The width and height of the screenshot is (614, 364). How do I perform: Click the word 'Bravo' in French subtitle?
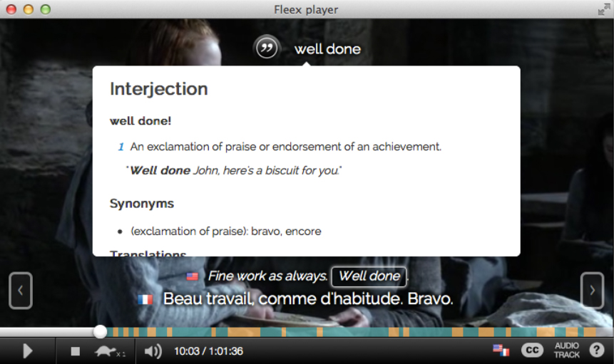point(429,299)
